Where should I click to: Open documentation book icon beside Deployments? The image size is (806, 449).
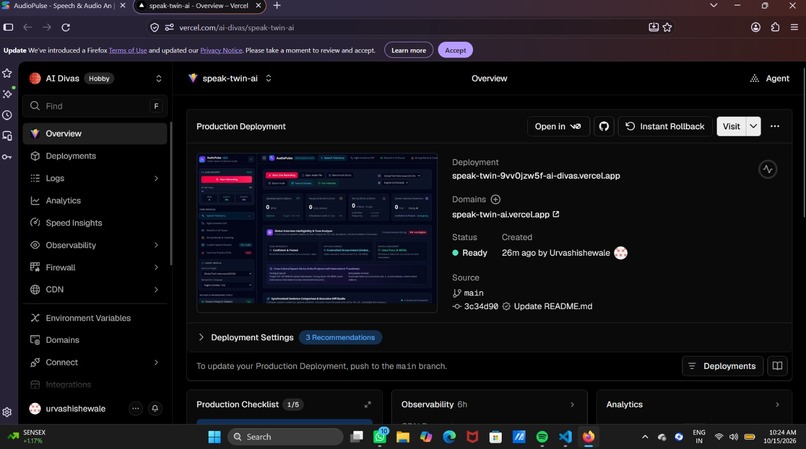tap(777, 366)
